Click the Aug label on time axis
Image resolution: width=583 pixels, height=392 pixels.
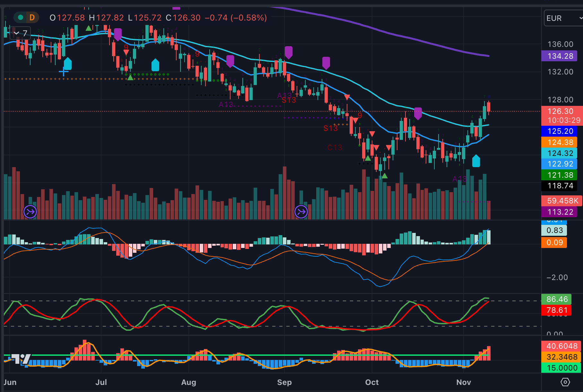tap(189, 382)
